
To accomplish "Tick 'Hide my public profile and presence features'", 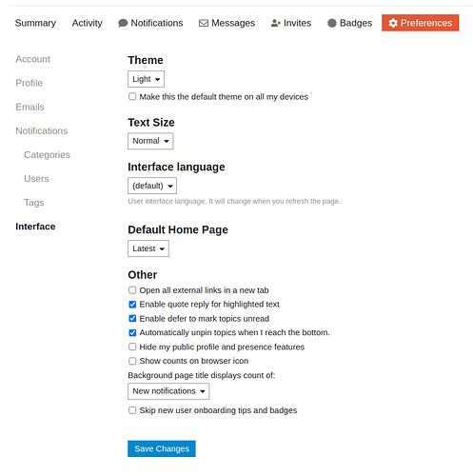I will 132,347.
